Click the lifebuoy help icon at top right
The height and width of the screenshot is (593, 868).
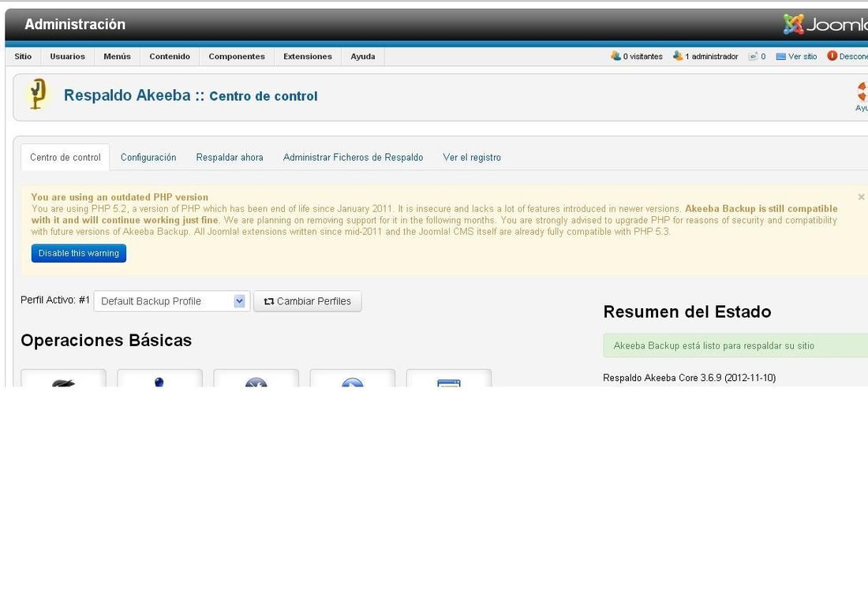[862, 91]
